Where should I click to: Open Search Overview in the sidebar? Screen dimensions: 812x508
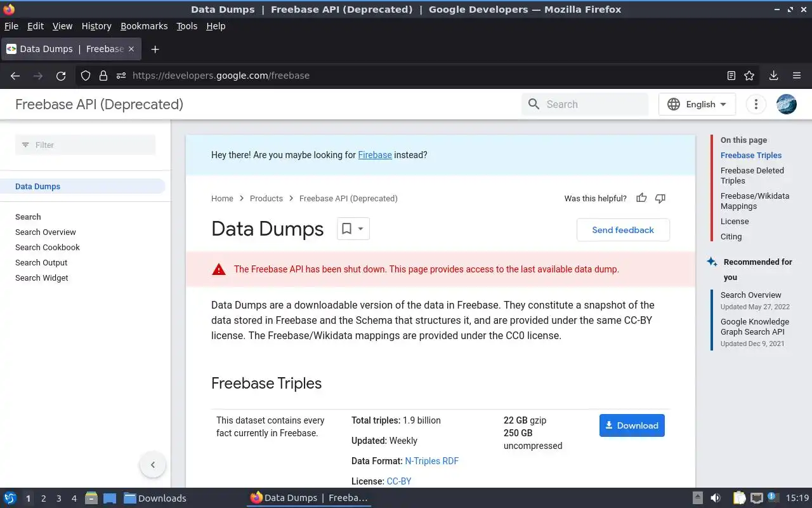(x=46, y=232)
